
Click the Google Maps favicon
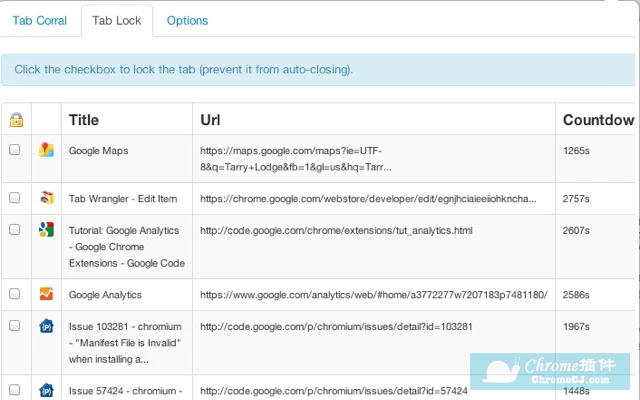[x=47, y=150]
